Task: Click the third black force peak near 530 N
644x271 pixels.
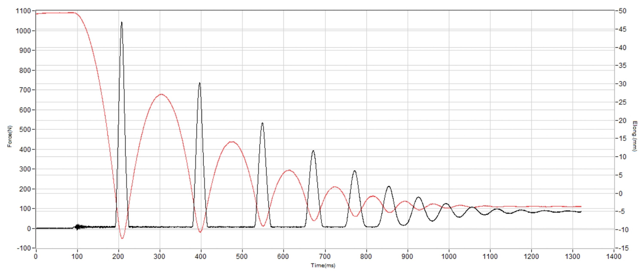Action: click(262, 124)
